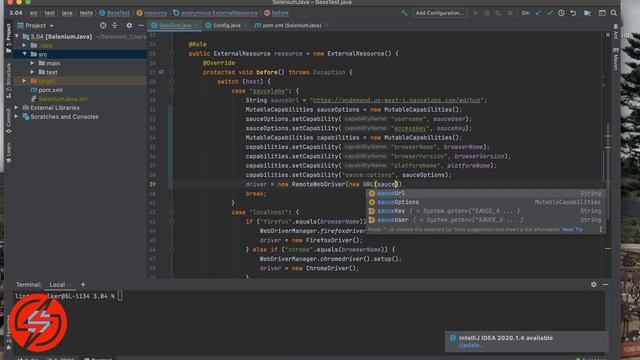The height and width of the screenshot is (360, 640).
Task: Select the sauceKey completion suggestion
Action: point(485,211)
